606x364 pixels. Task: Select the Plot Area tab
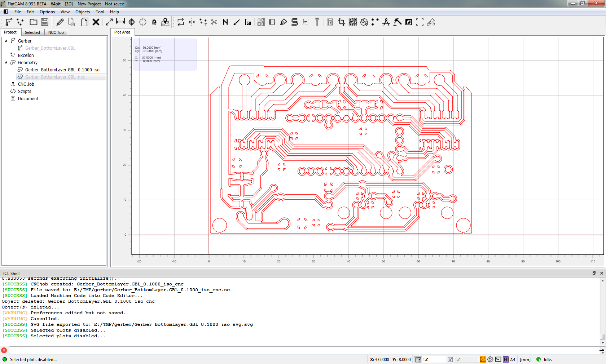pos(122,32)
